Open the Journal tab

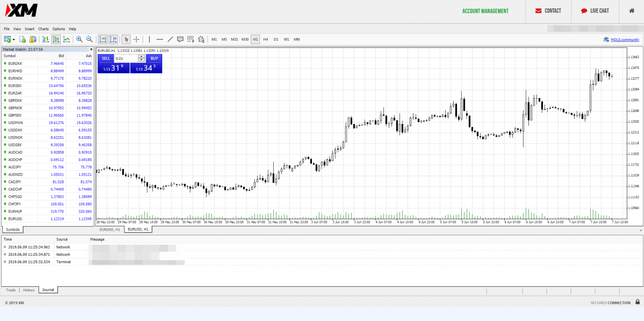coord(48,290)
